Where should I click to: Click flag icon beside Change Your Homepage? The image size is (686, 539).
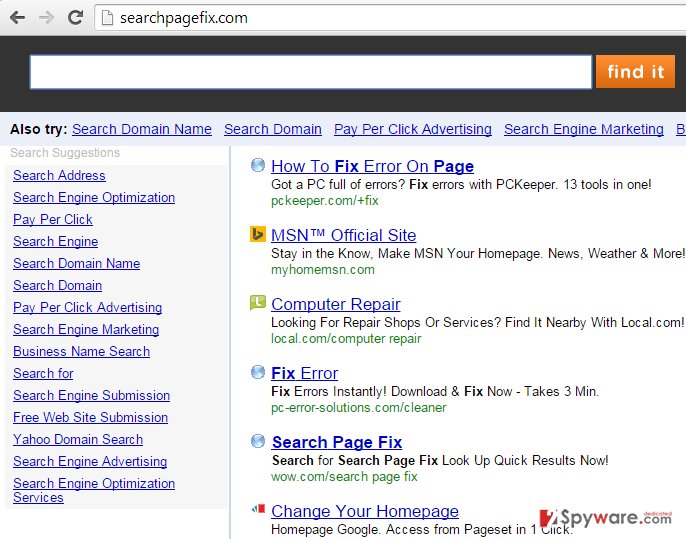pyautogui.click(x=258, y=508)
